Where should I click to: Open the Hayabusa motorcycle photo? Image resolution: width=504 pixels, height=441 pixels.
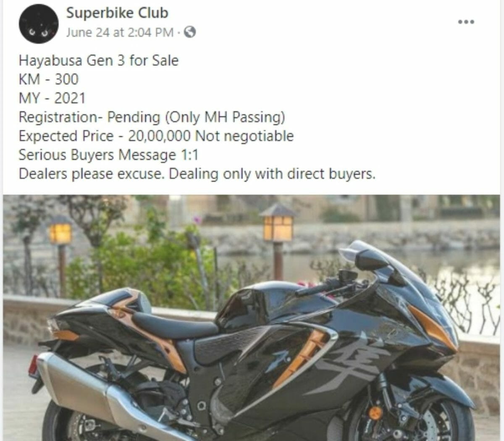251,318
